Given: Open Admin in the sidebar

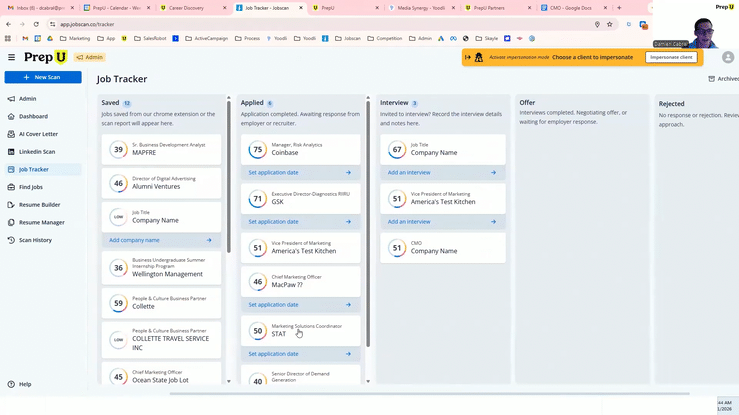Looking at the screenshot, I should (x=27, y=99).
